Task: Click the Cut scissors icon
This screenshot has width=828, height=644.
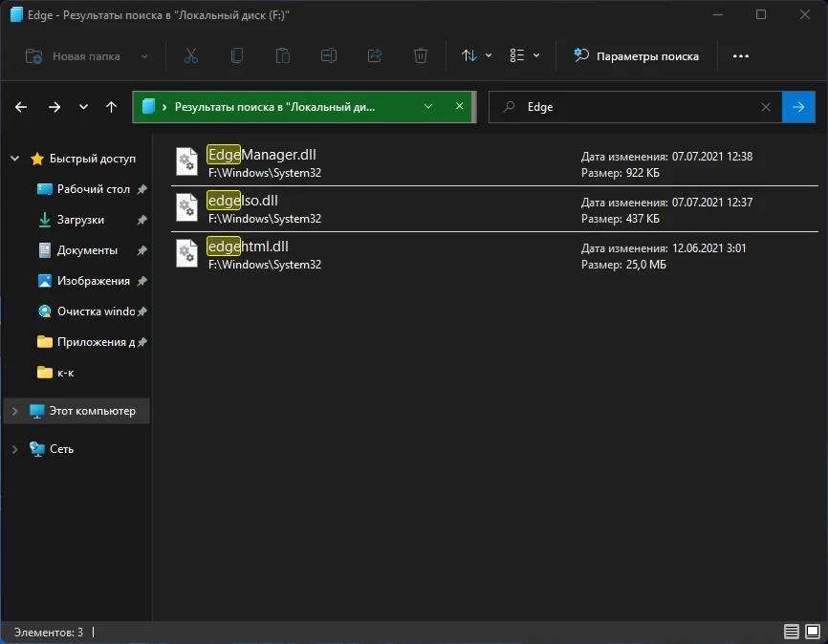Action: (191, 56)
